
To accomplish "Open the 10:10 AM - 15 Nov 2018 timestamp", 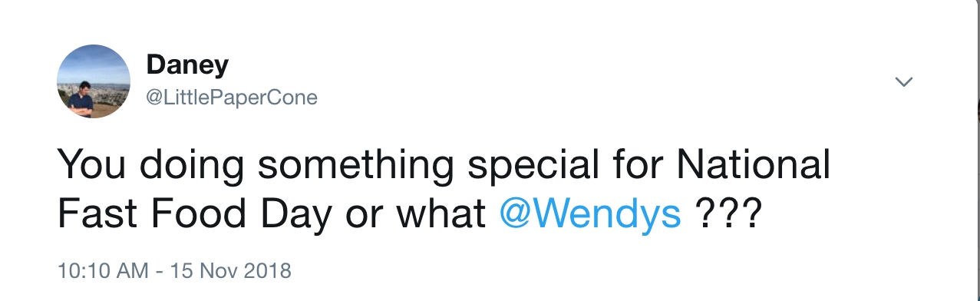I will click(x=174, y=270).
